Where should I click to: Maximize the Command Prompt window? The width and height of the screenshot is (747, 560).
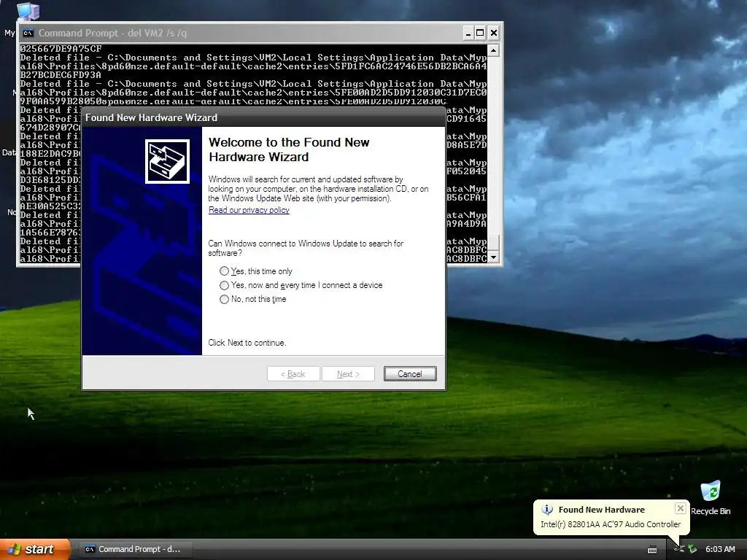(x=480, y=33)
